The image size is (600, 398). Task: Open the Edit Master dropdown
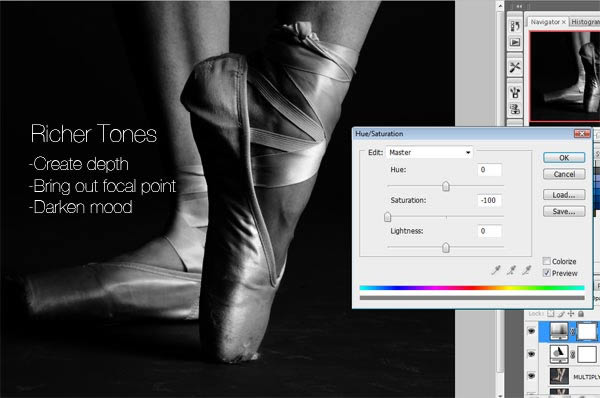(429, 152)
